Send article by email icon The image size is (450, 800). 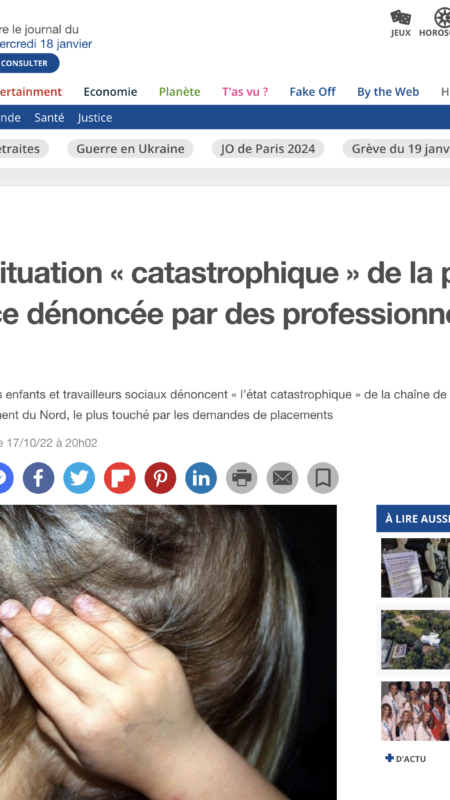(282, 478)
